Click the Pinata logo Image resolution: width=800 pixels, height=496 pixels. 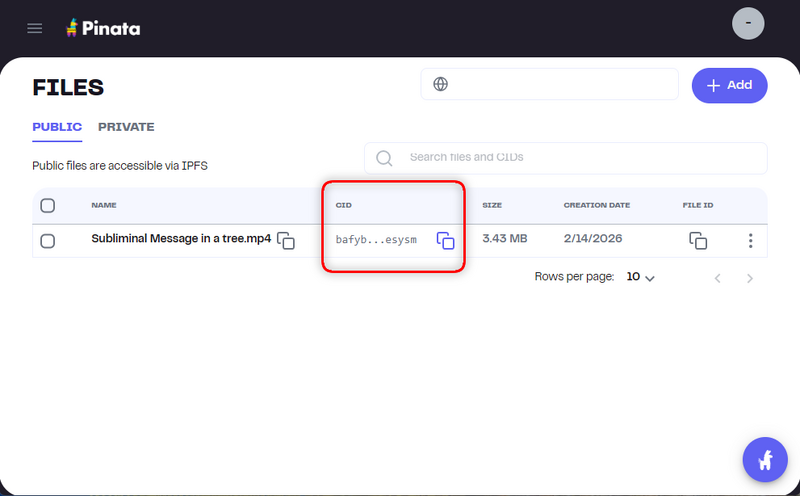[102, 28]
